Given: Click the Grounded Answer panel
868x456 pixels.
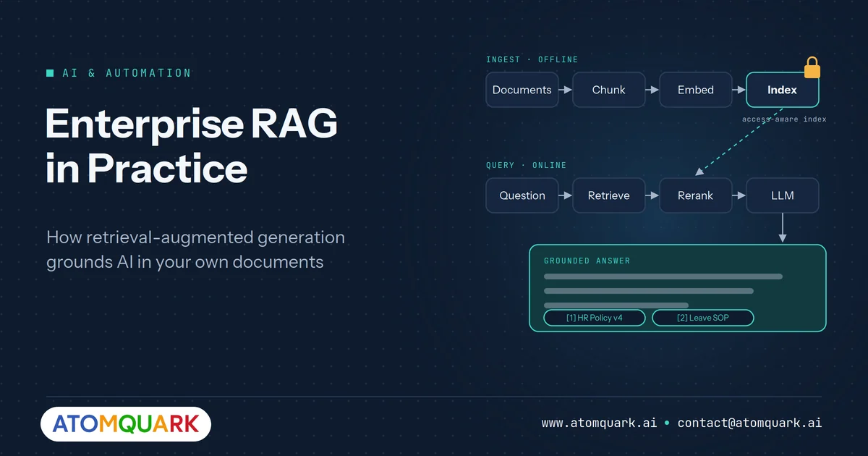Looking at the screenshot, I should [678, 288].
